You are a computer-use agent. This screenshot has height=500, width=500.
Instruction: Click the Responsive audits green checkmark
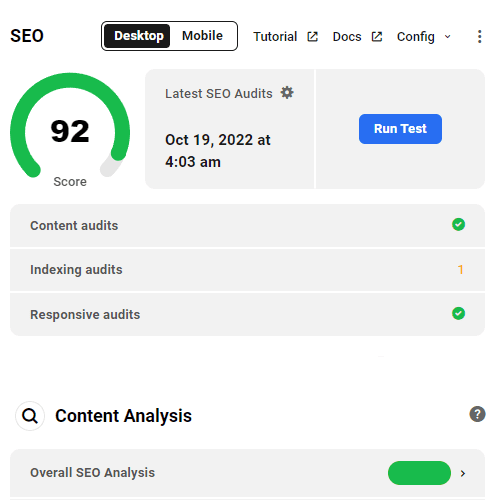(458, 313)
